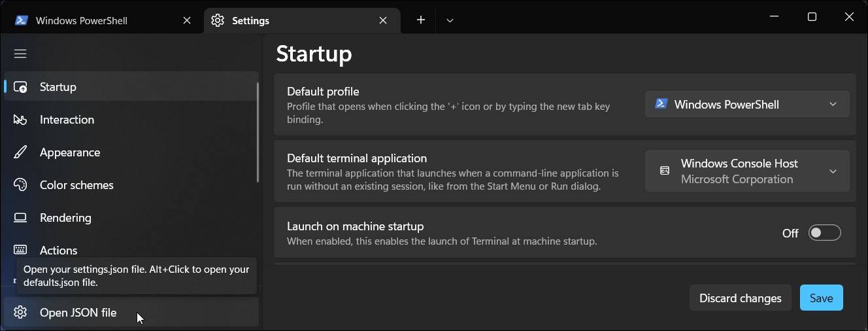
Task: Click the gear icon beside Open JSON file
Action: pos(20,313)
